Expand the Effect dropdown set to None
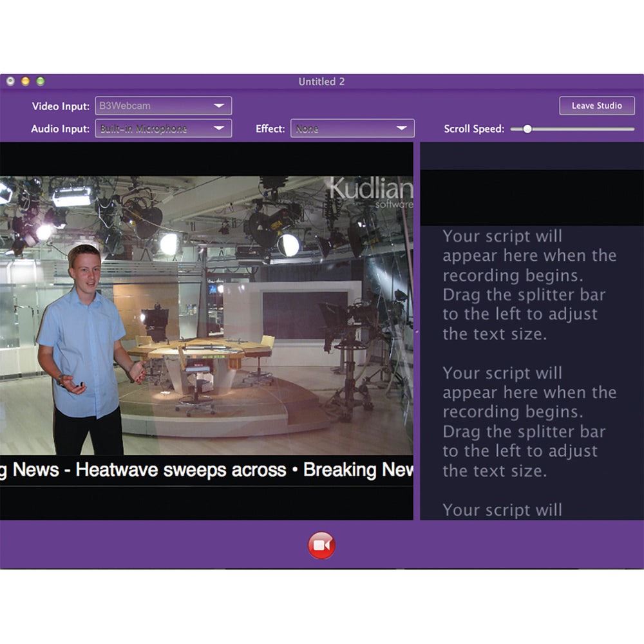This screenshot has width=644, height=644. coord(352,129)
